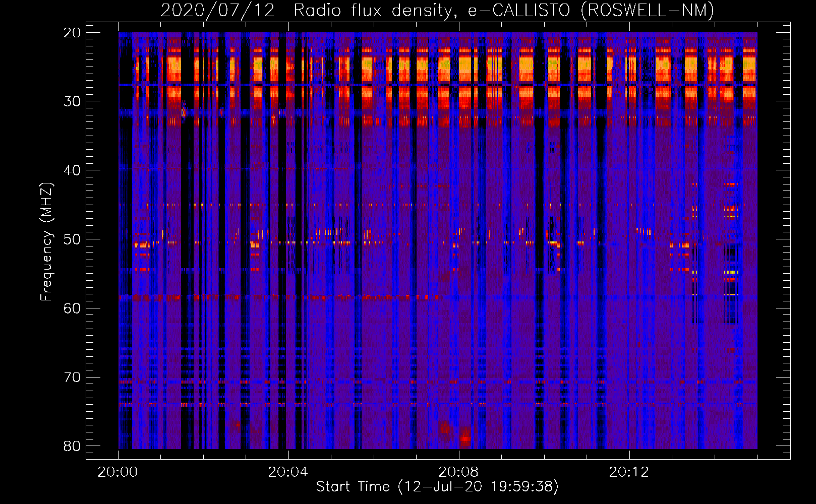This screenshot has width=816, height=504.
Task: Click the 20 MHz frequency tick label
Action: point(72,33)
